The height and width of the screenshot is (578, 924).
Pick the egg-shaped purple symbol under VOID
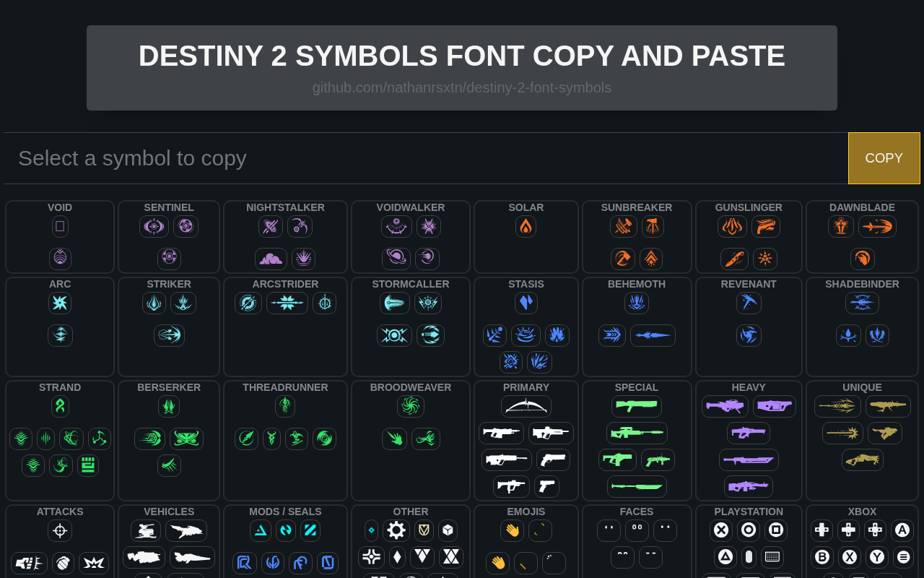60,259
